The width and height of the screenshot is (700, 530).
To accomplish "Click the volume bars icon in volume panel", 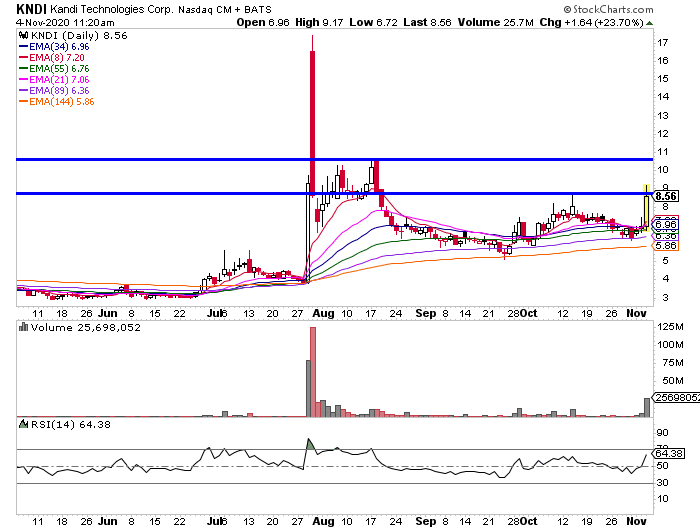I will click(x=24, y=327).
